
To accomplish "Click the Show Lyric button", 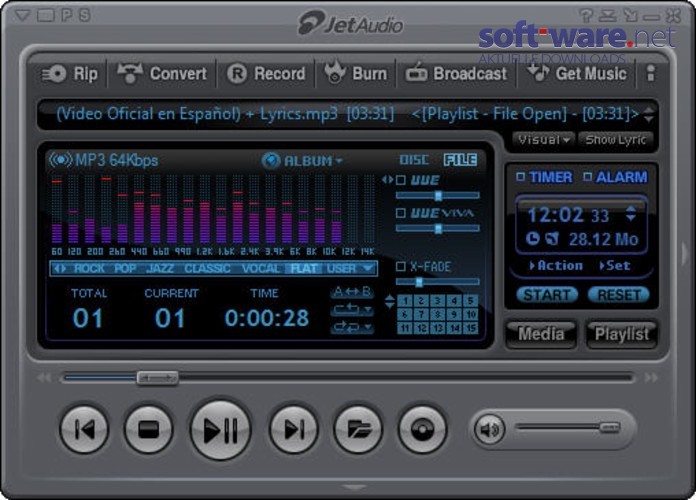I will pos(615,140).
